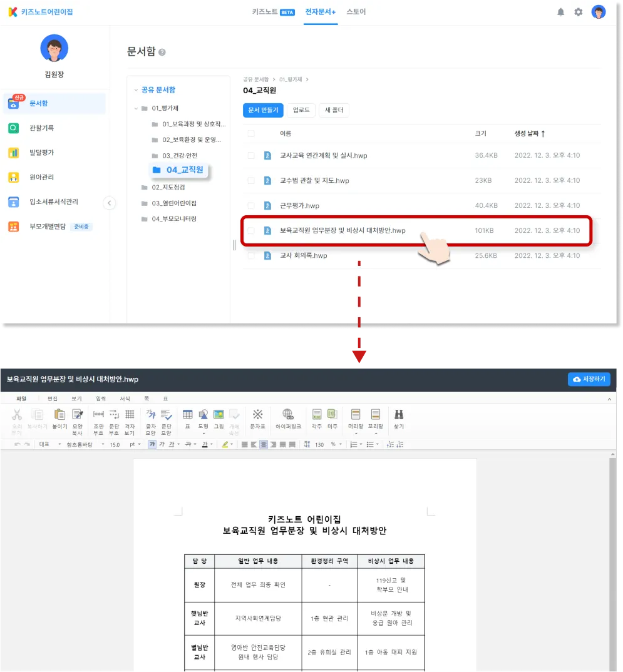Insert 각주 footnote
This screenshot has width=623, height=672.
(316, 419)
